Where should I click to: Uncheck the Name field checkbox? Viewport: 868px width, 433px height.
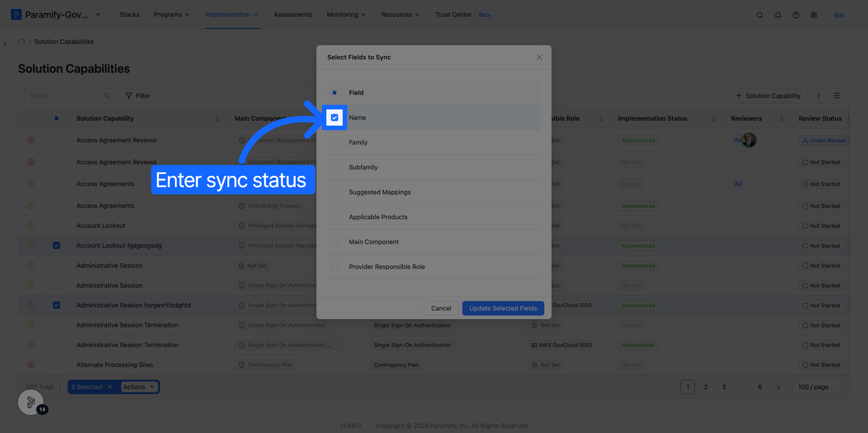coord(335,118)
